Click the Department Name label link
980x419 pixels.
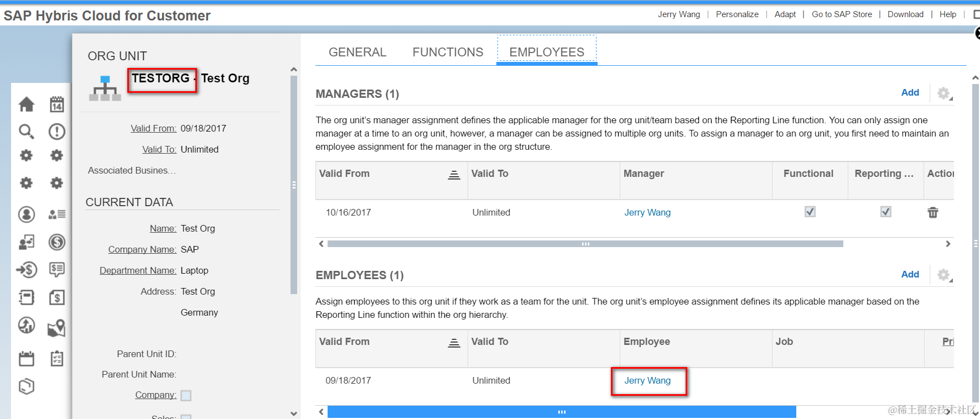coord(138,270)
